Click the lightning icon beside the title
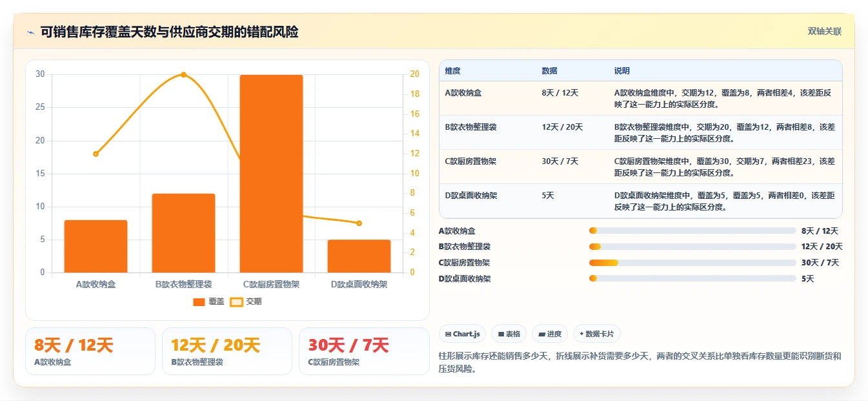This screenshot has height=401, width=868. click(30, 32)
